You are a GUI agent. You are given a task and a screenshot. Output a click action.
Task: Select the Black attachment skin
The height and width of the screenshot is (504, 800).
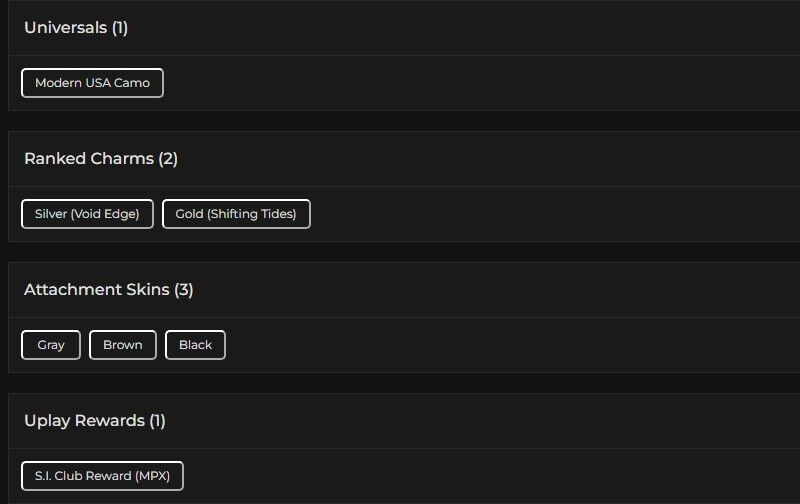(x=195, y=345)
